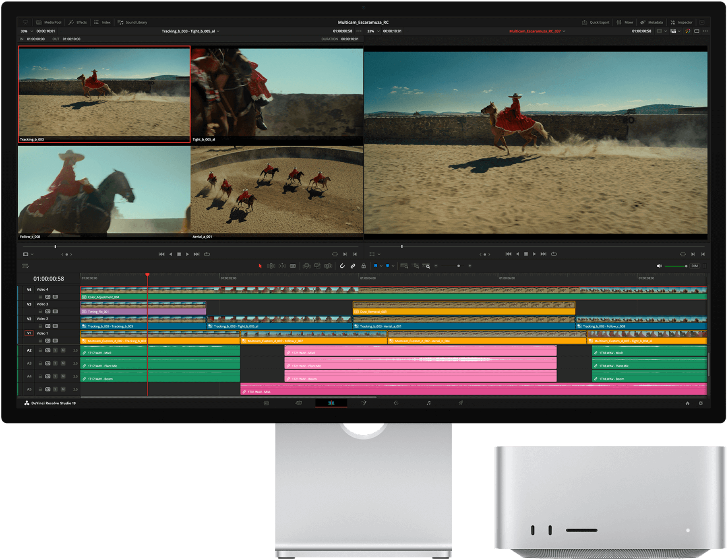The width and height of the screenshot is (728, 560).
Task: Toggle auto select on Video 3 track
Action: (48, 312)
